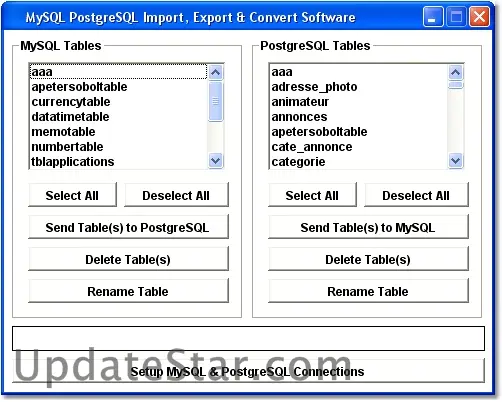Click the PostgreSQL list scrollbar thumb
Image resolution: width=502 pixels, height=402 pixels.
456,85
